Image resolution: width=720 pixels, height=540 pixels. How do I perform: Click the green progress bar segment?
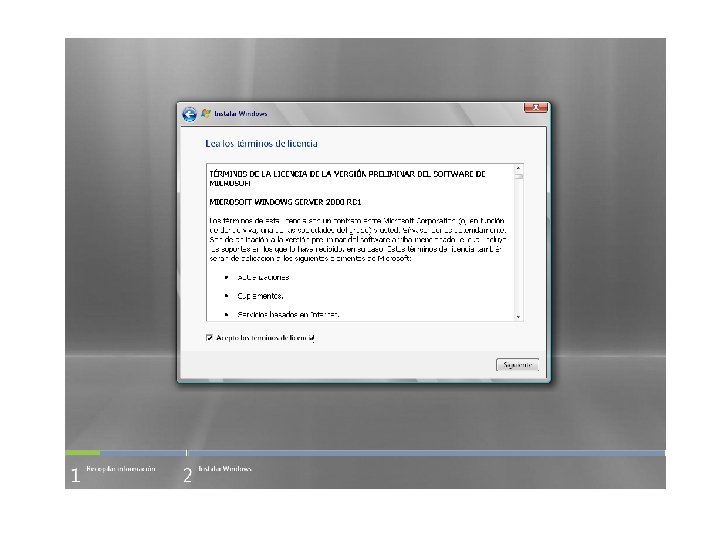83,453
